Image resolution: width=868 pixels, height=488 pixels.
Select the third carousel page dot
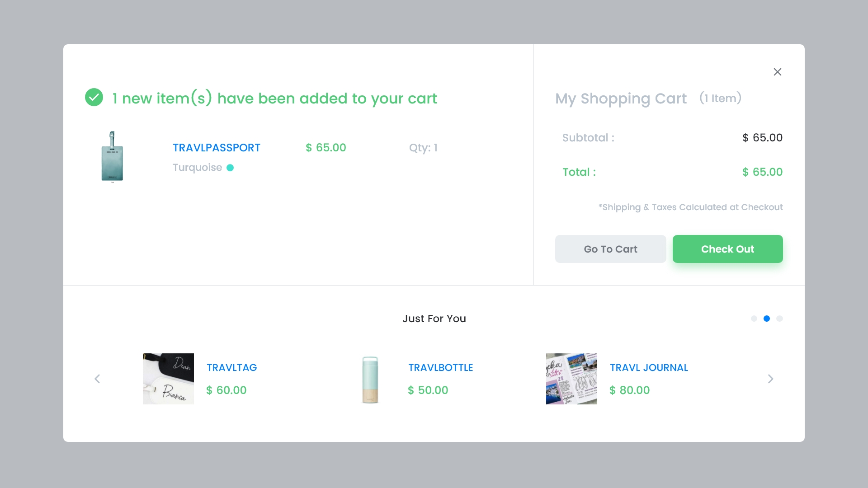[779, 319]
